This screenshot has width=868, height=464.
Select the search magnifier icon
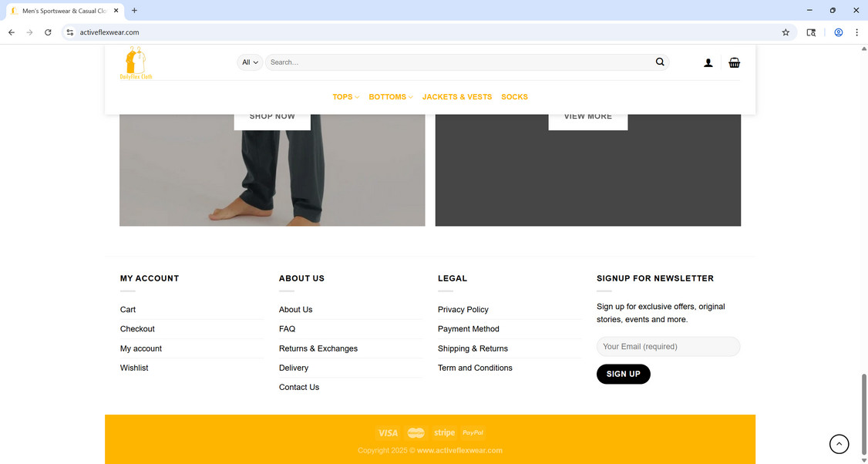pyautogui.click(x=660, y=62)
